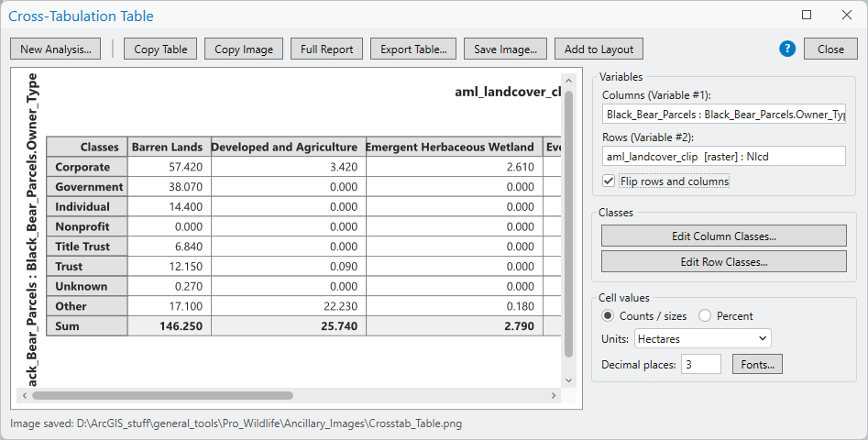Select the Other row label
The width and height of the screenshot is (868, 440).
pos(87,306)
